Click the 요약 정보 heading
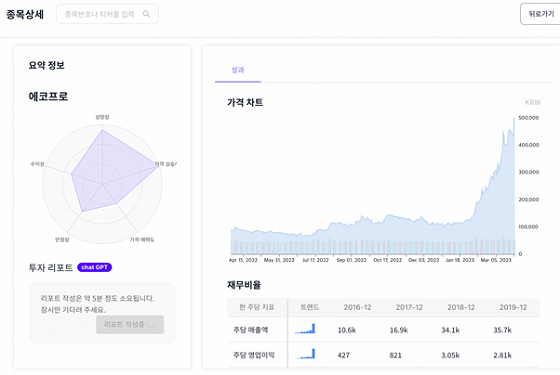 point(46,65)
